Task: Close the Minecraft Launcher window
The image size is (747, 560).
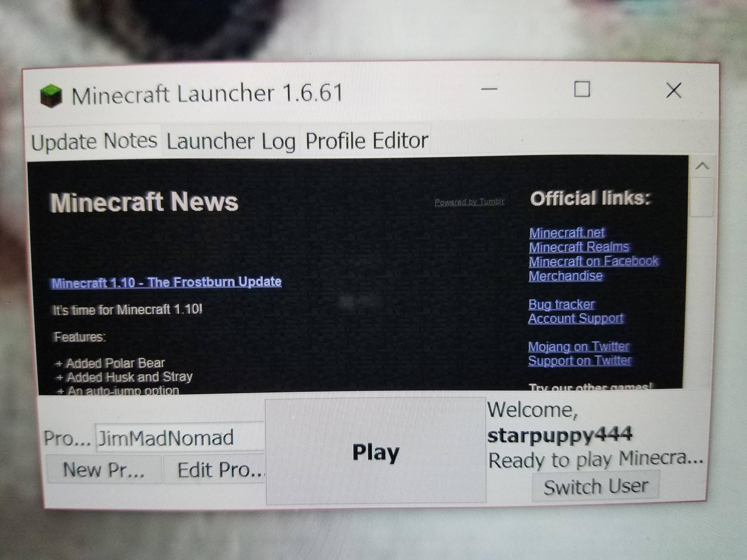Action: tap(674, 90)
